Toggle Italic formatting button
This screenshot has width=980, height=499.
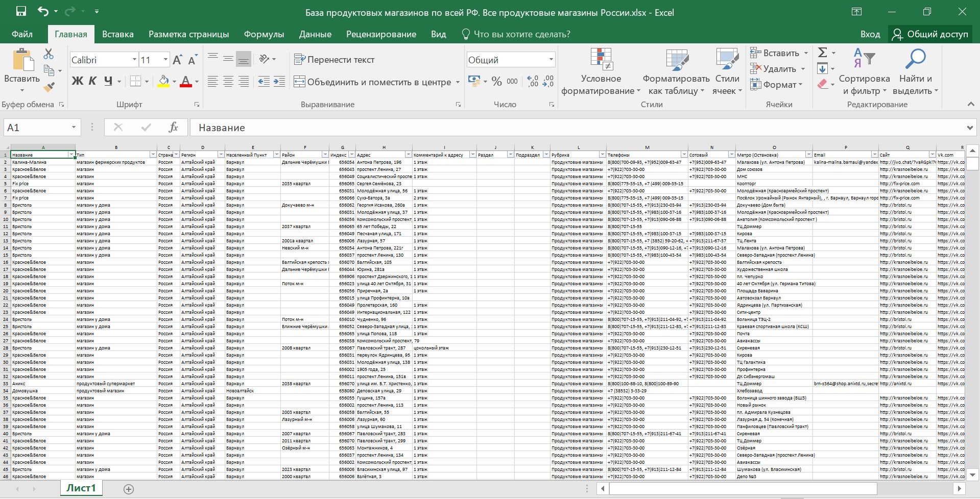point(92,81)
